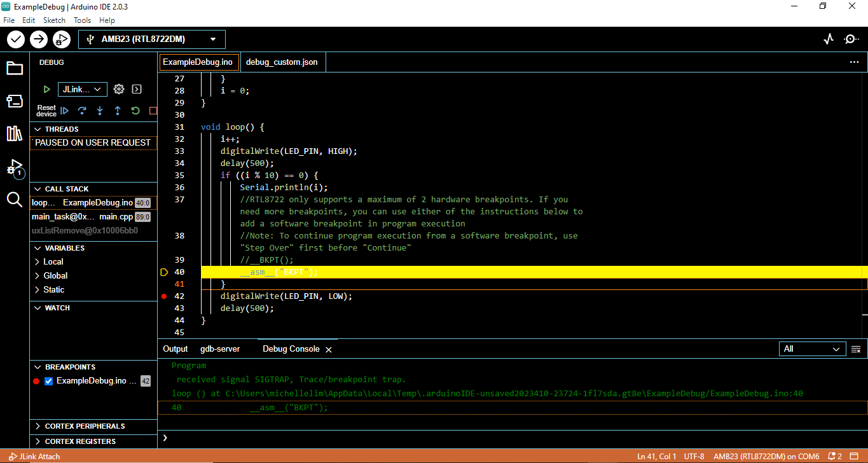Screen dimensions: 868x463
Task: Open the Boards Manager sidebar icon
Action: [x=14, y=100]
